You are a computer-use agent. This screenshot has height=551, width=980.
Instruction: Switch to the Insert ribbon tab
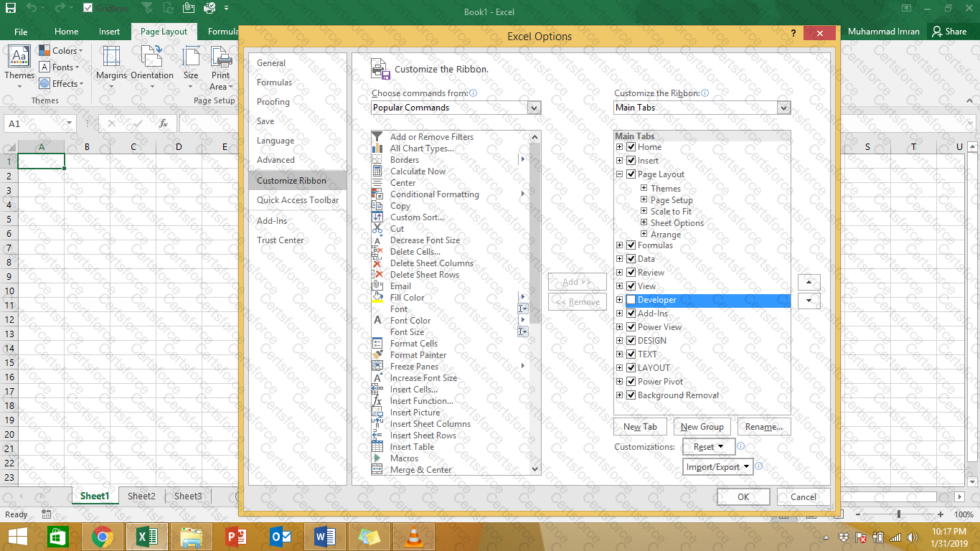109,32
